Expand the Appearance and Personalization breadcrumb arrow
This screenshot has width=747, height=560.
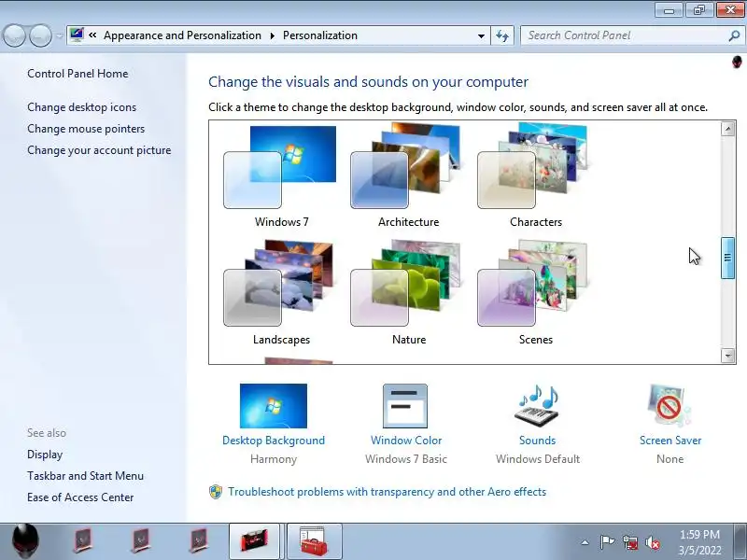pyautogui.click(x=272, y=35)
